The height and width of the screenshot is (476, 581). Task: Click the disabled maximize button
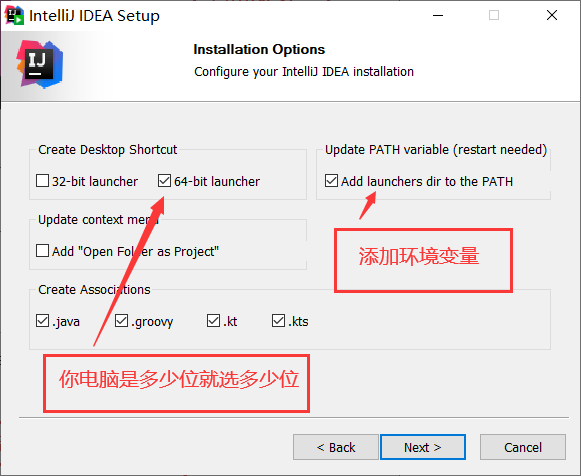click(x=494, y=16)
